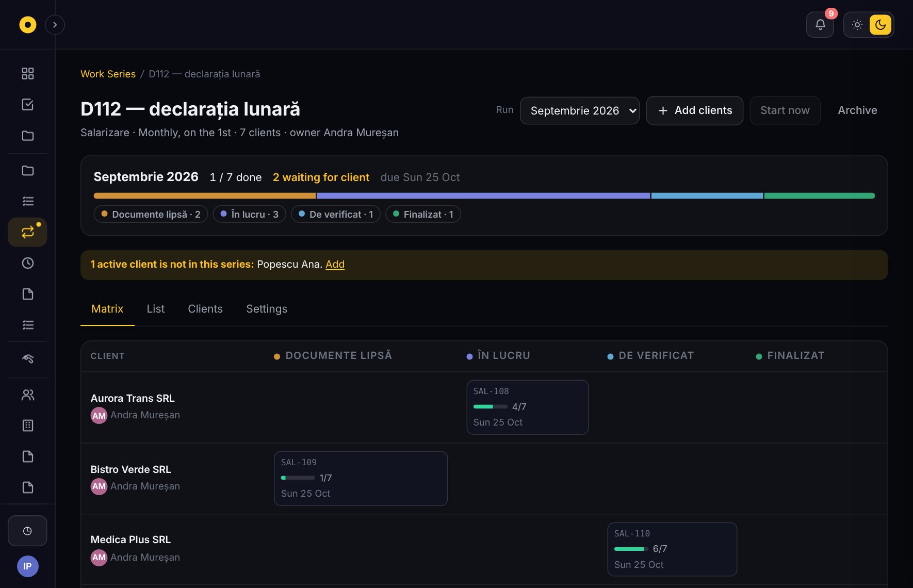913x588 pixels.
Task: Click the orange progress bar segment
Action: point(205,196)
